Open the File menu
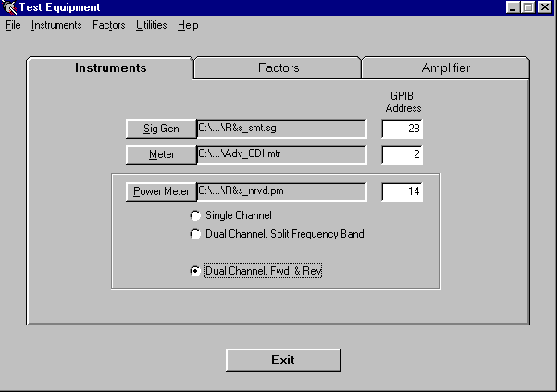This screenshot has width=557, height=392. (12, 25)
